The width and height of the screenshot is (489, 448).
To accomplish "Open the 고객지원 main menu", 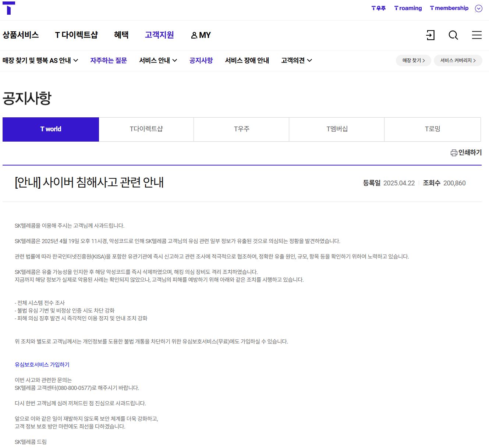I will pos(159,35).
